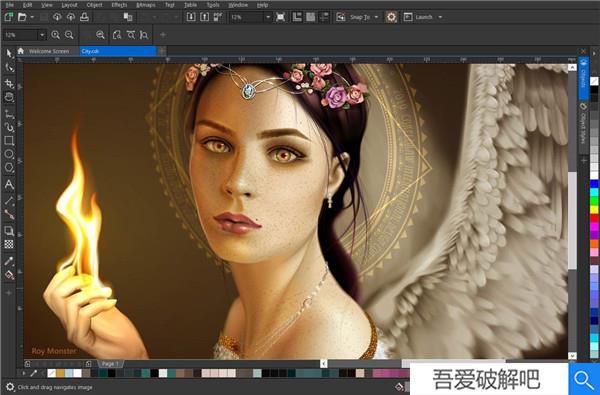Click the Zoom to page width icon
Image resolution: width=600 pixels, height=395 pixels.
[131, 35]
